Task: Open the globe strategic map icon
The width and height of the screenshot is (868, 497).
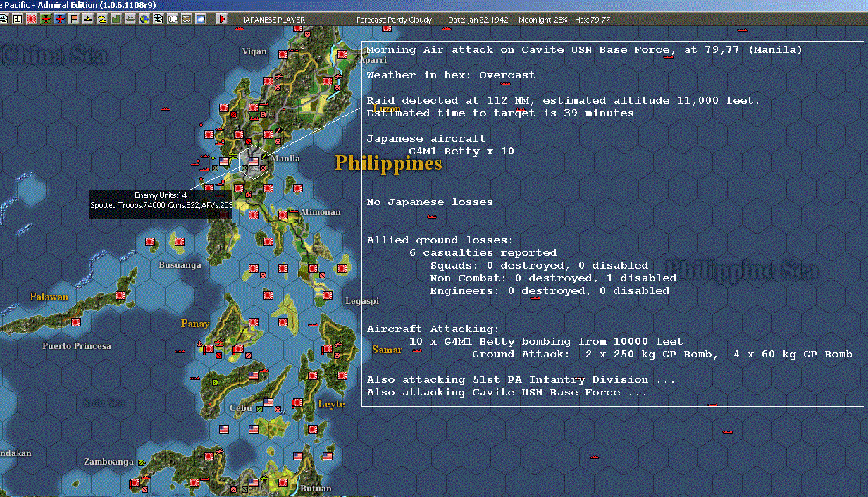Action: (x=144, y=19)
